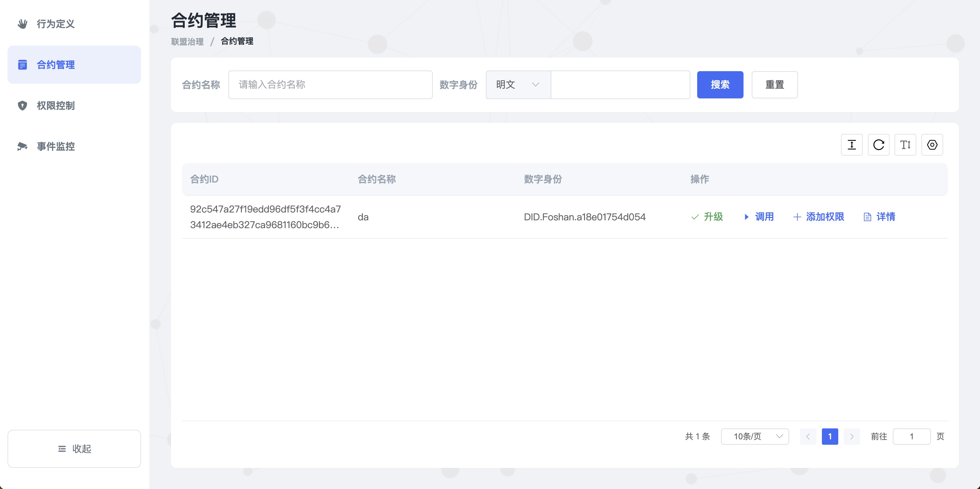The image size is (980, 489).
Task: Click 调用 to invoke contract
Action: pos(759,217)
